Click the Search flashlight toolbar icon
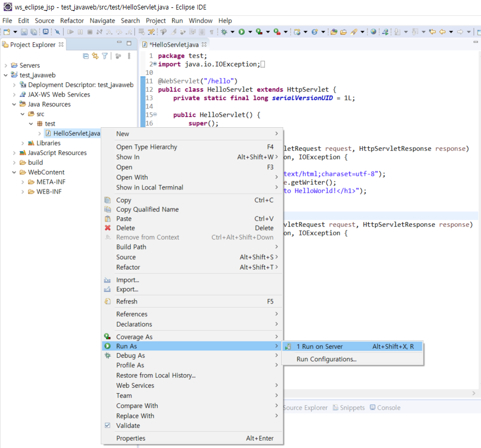 354,32
